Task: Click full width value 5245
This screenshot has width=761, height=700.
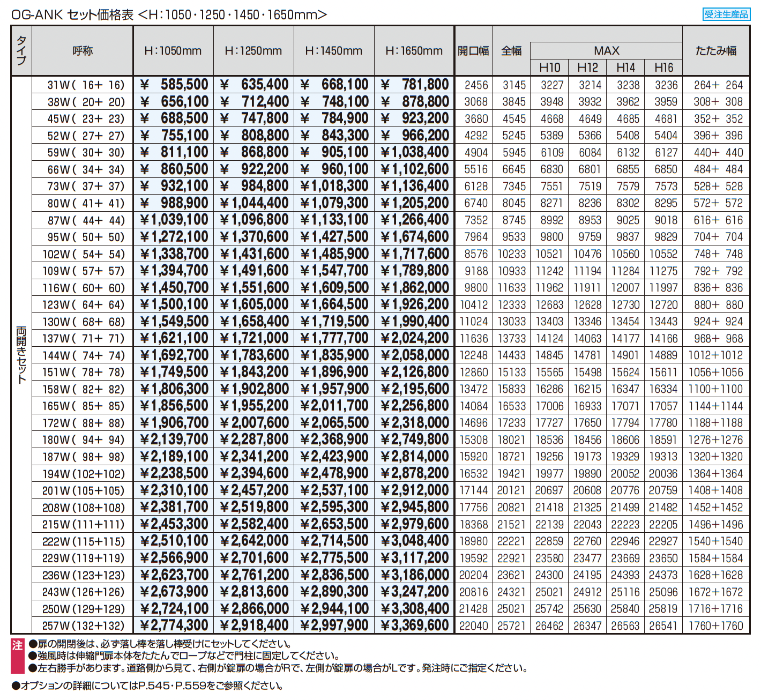Action: (514, 136)
